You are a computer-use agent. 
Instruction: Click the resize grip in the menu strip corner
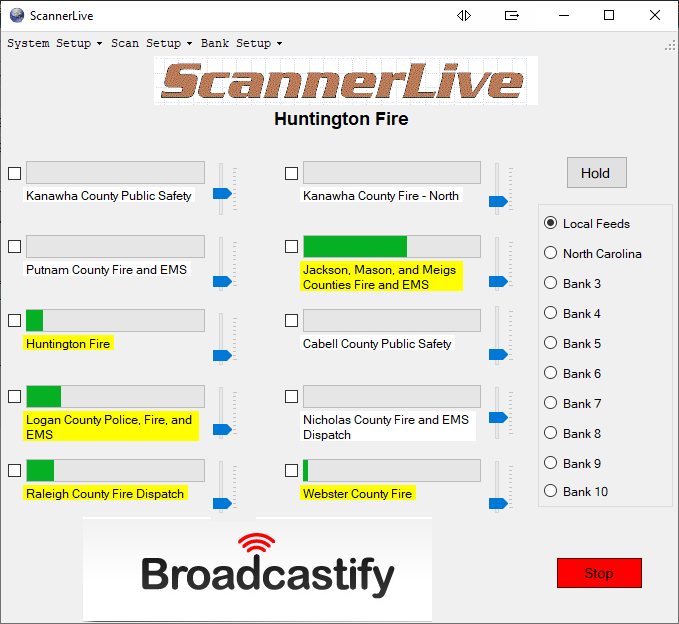click(670, 45)
